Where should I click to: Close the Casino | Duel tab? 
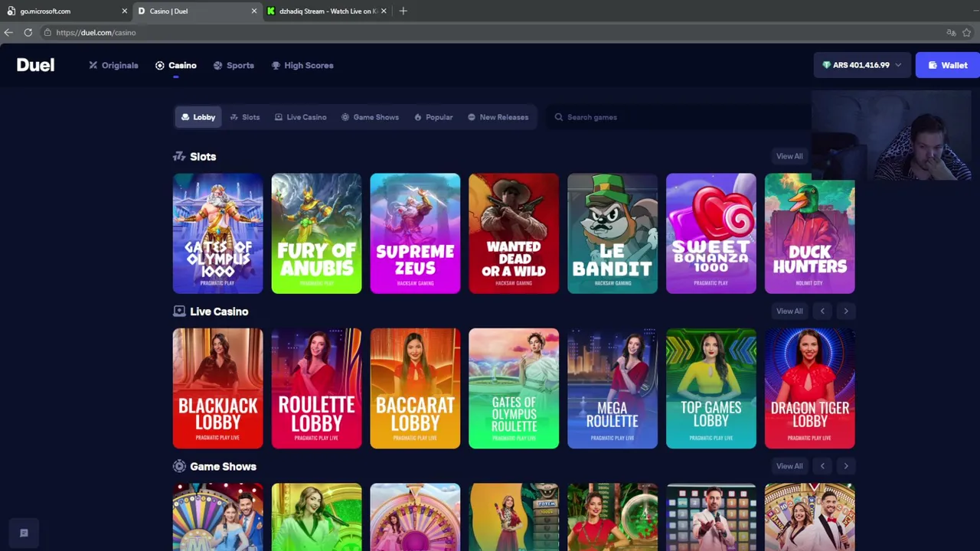click(x=254, y=11)
